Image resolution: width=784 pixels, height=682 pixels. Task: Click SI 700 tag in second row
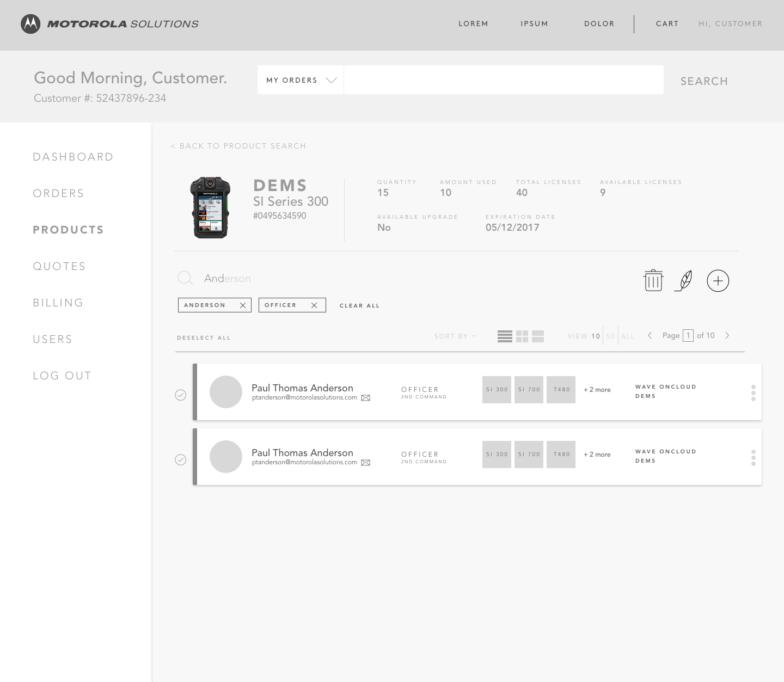click(x=529, y=454)
